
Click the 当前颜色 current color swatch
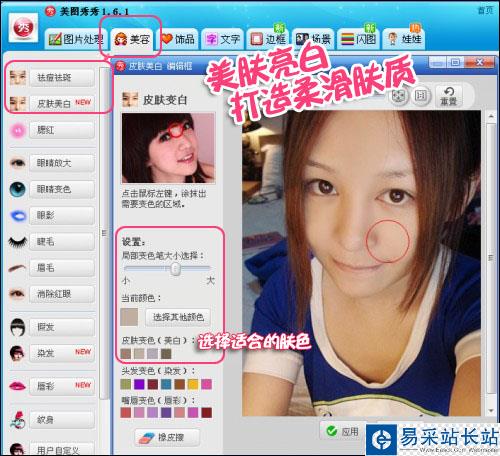[x=129, y=317]
